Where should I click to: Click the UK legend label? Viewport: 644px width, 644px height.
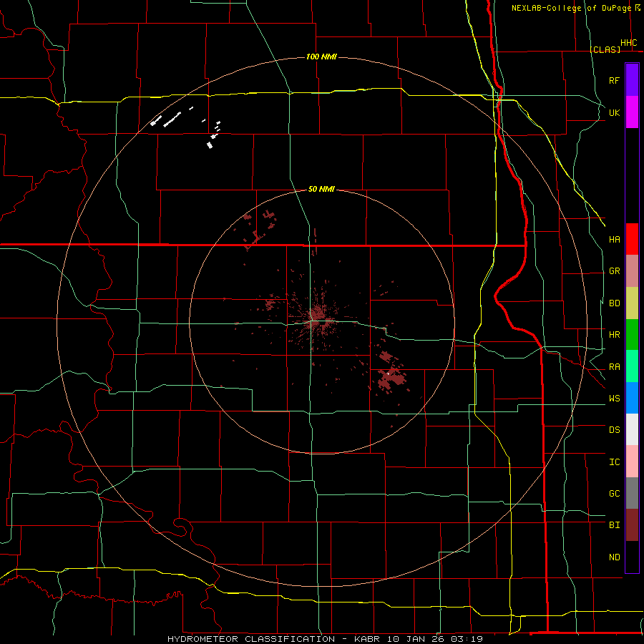click(x=614, y=112)
